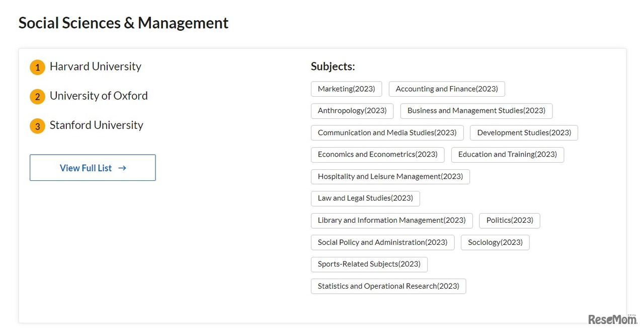The width and height of the screenshot is (644, 331).
Task: Open the Stanford University link
Action: pos(96,125)
